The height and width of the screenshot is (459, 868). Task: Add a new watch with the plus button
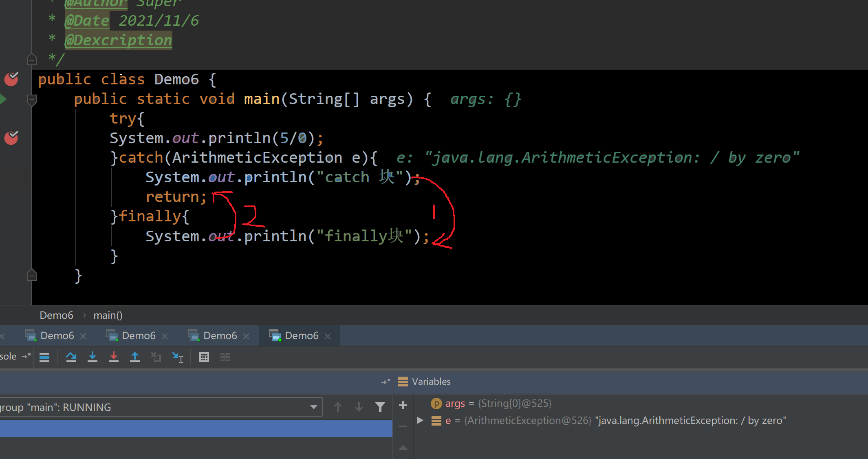click(x=403, y=405)
